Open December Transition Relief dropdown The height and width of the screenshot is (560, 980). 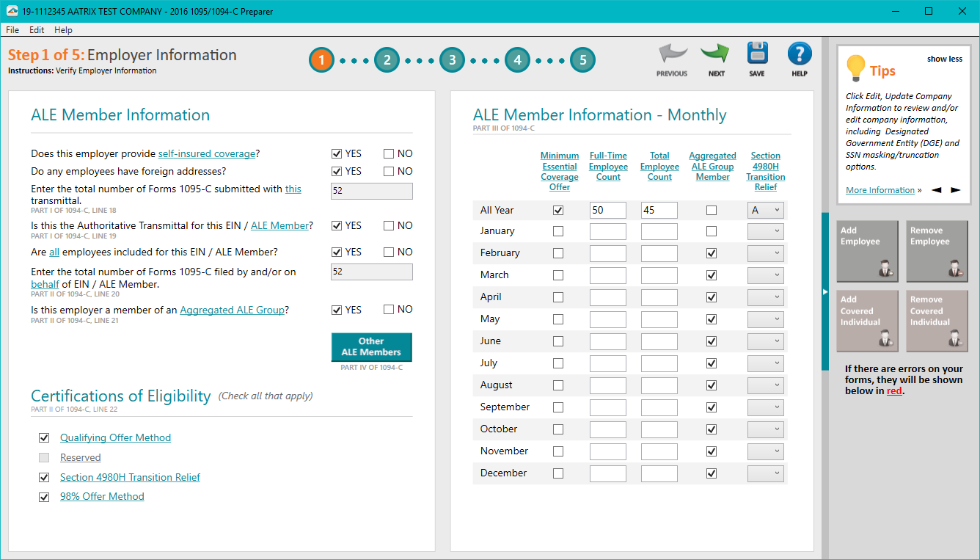(x=765, y=473)
